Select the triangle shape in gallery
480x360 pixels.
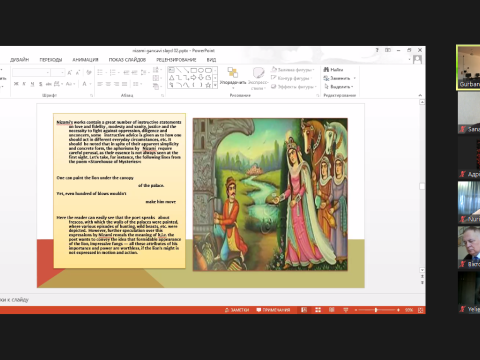[171, 78]
